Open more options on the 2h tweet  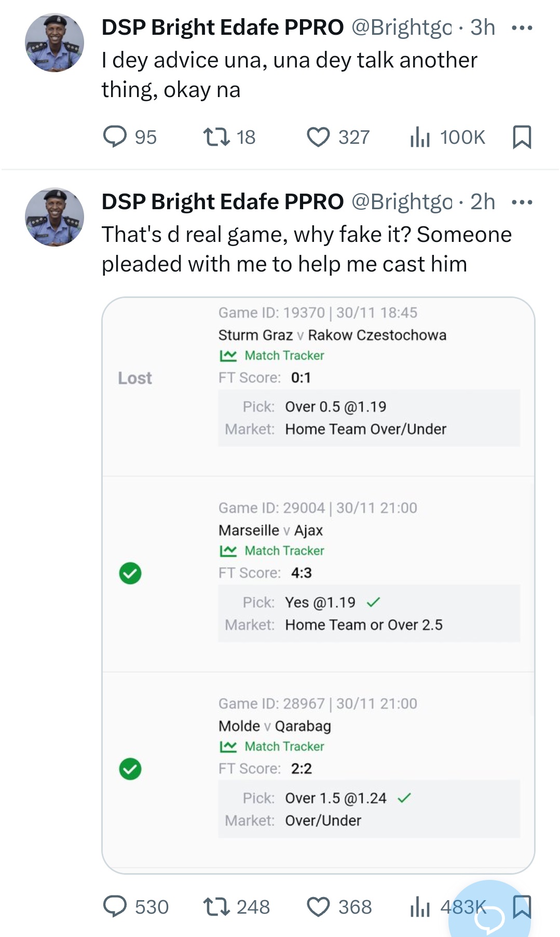point(522,202)
